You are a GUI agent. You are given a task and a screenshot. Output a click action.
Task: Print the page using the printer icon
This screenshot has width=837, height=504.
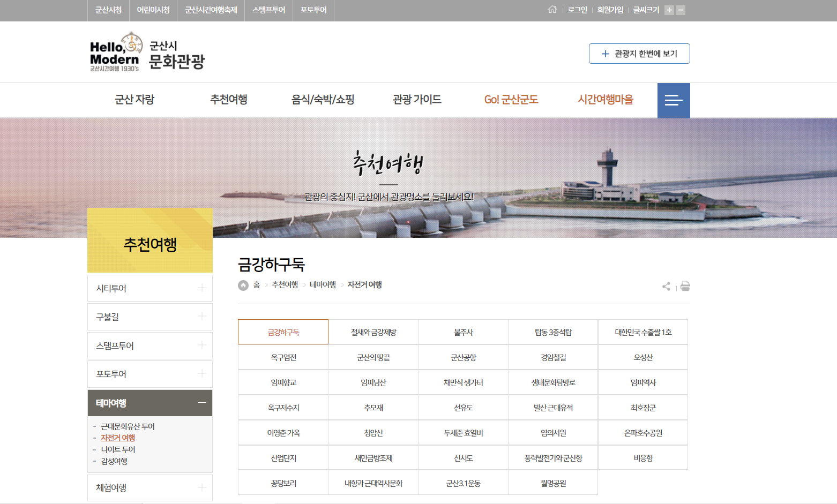[x=685, y=287]
